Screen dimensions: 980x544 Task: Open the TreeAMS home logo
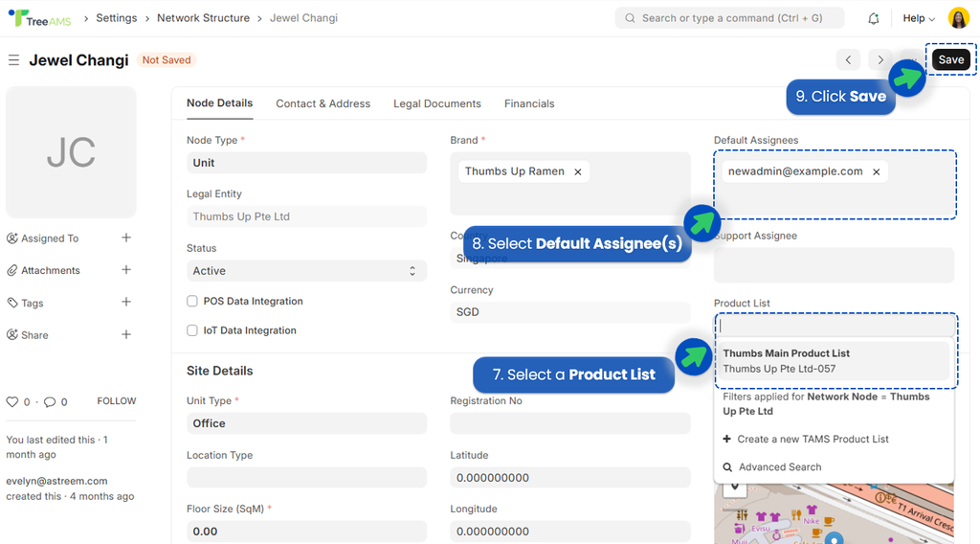click(x=40, y=18)
